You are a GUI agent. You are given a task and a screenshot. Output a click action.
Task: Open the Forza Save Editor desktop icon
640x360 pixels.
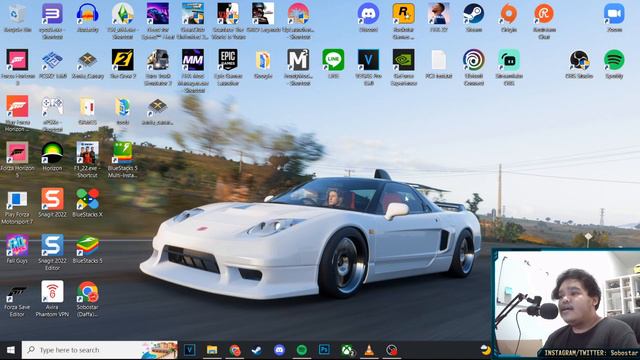click(x=17, y=298)
